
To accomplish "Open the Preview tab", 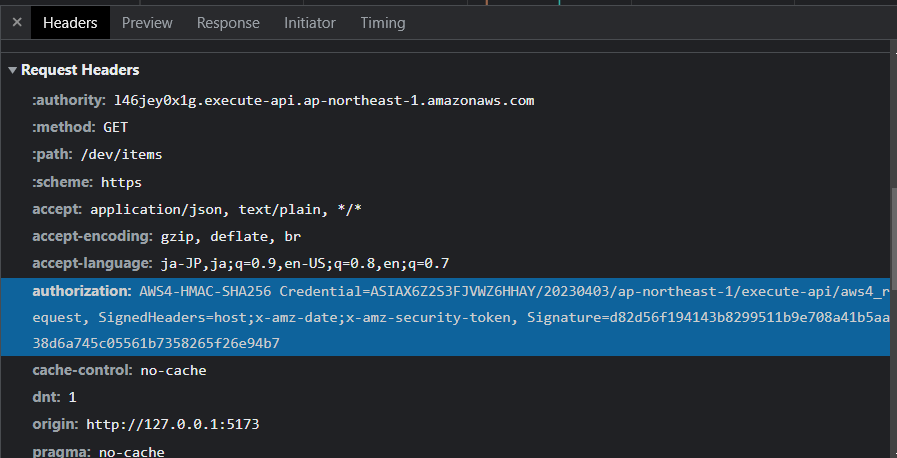I will point(147,22).
